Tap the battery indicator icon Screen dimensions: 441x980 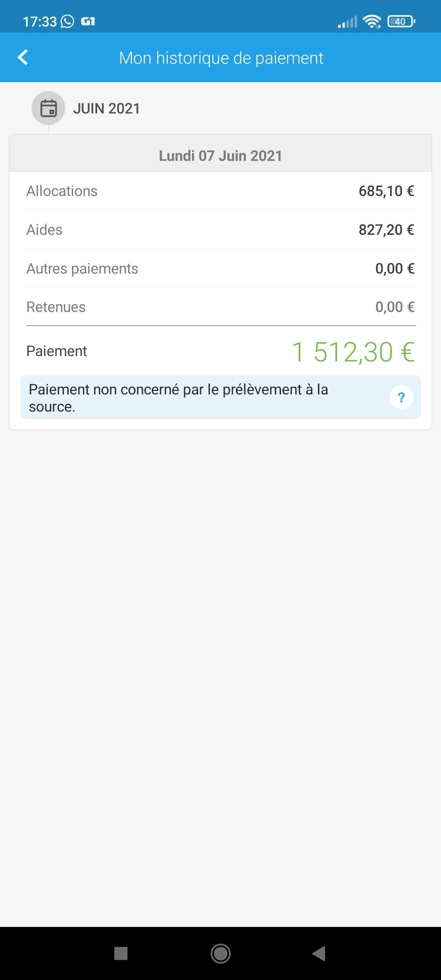pyautogui.click(x=401, y=21)
